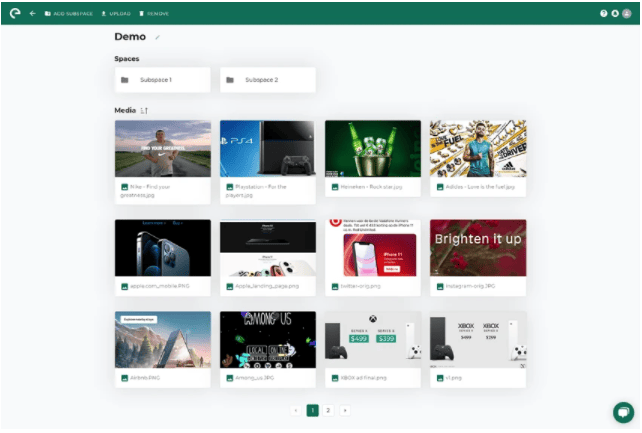This screenshot has height=433, width=642.
Task: Go to page 2 in pagination
Action: [x=328, y=410]
